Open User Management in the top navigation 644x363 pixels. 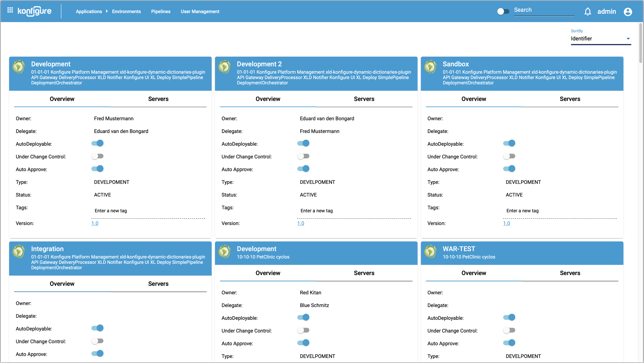click(200, 12)
